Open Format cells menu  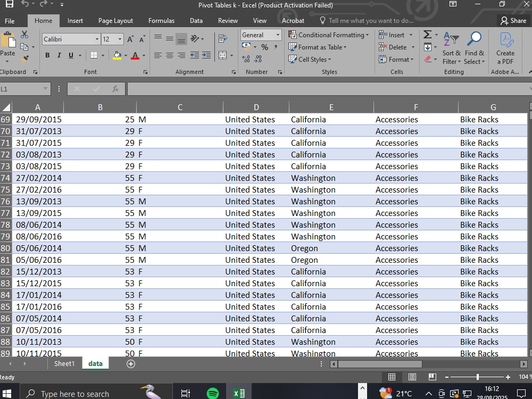[x=396, y=60]
